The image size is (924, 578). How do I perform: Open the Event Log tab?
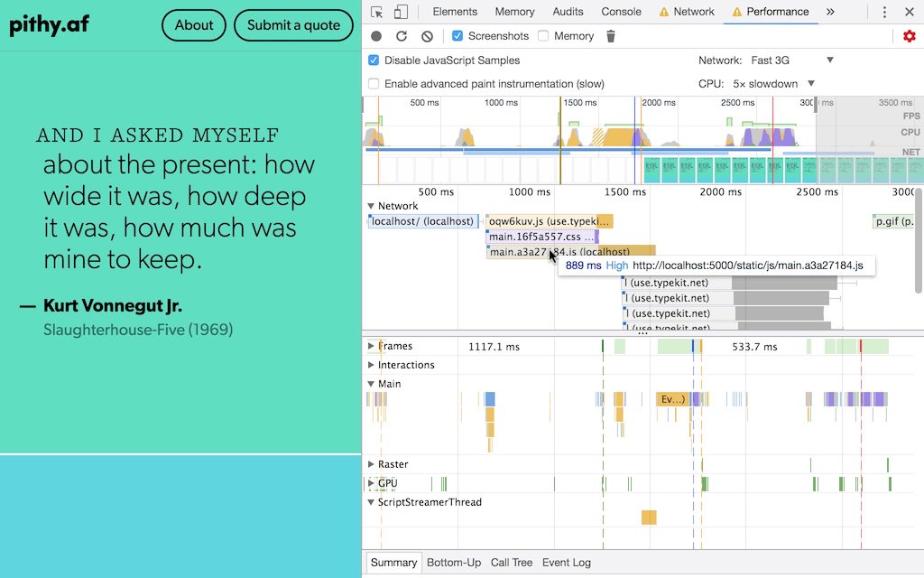(567, 563)
